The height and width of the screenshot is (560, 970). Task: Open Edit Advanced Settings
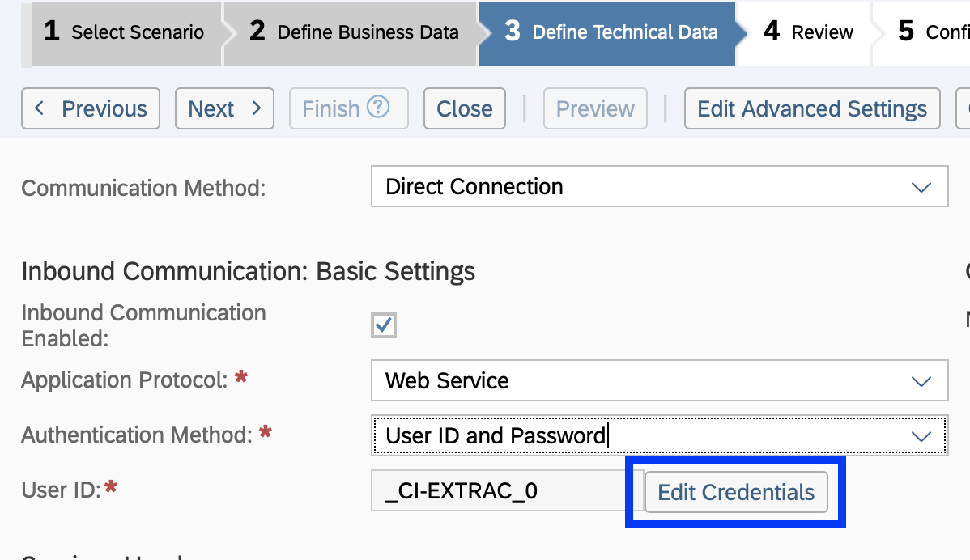(x=811, y=108)
